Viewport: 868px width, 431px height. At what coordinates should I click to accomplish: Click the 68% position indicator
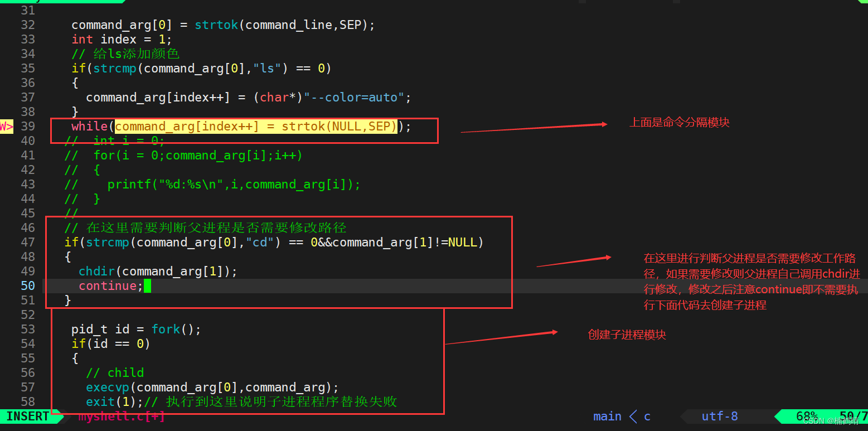(807, 417)
